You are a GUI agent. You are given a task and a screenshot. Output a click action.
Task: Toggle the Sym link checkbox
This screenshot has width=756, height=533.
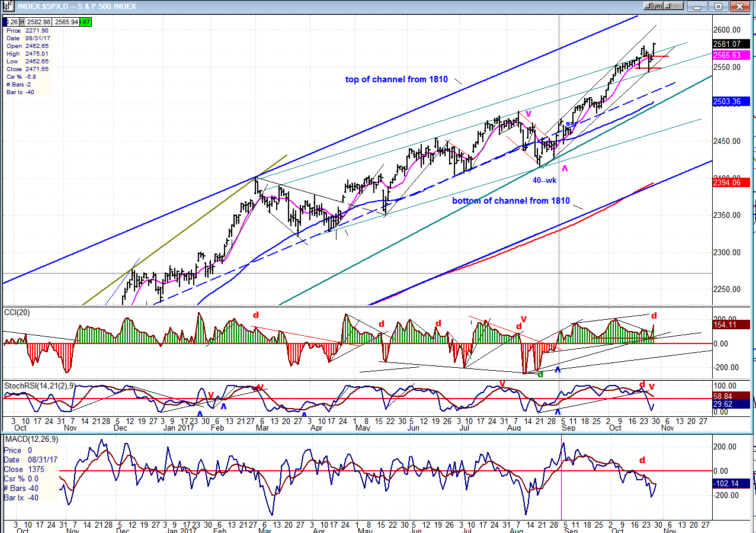[654, 6]
